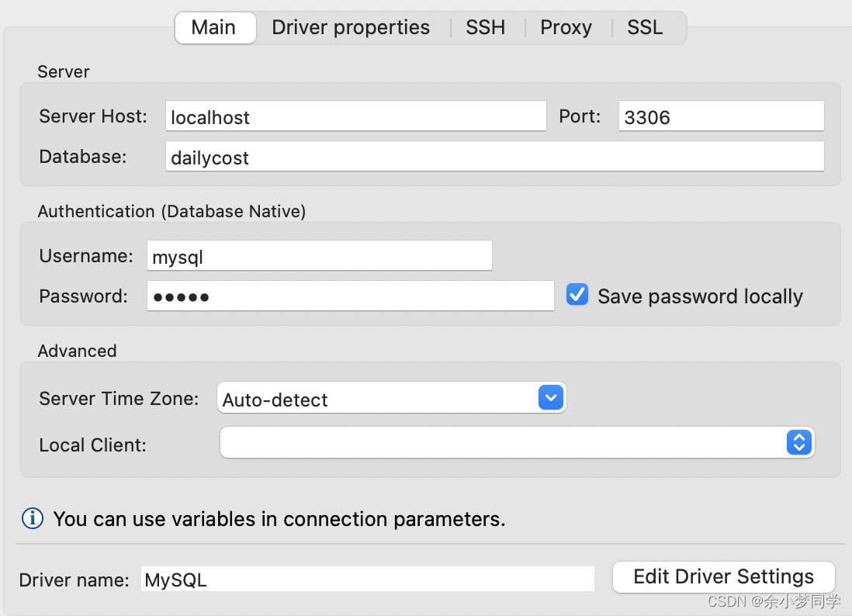The height and width of the screenshot is (616, 852).
Task: Click the 'Advanced' section heading
Action: pos(77,351)
